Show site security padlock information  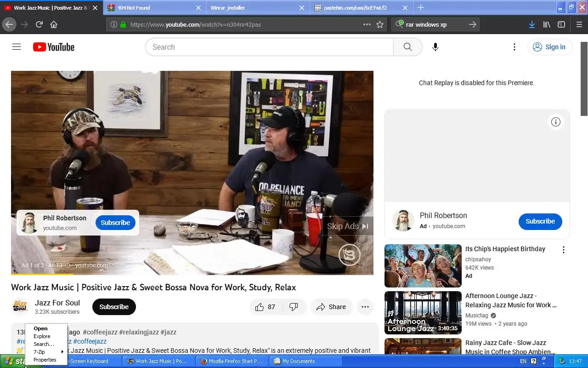[123, 24]
